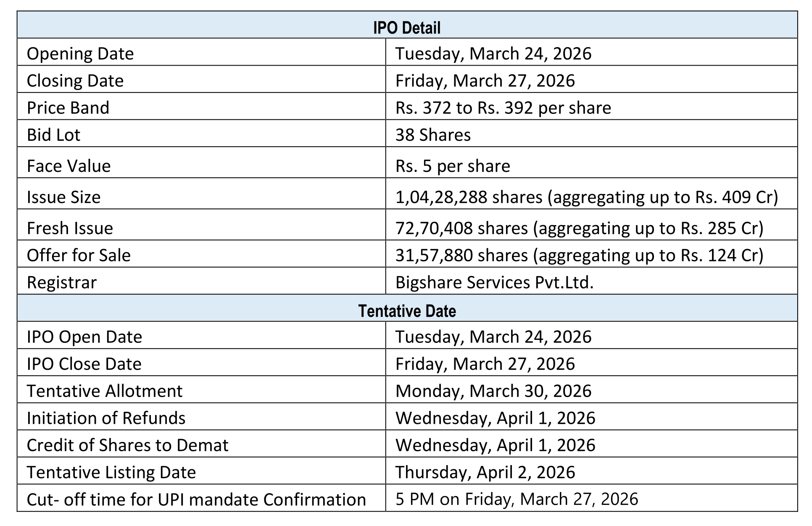Viewport: 812px width, 526px height.
Task: Select the Issue Size label
Action: pos(63,197)
